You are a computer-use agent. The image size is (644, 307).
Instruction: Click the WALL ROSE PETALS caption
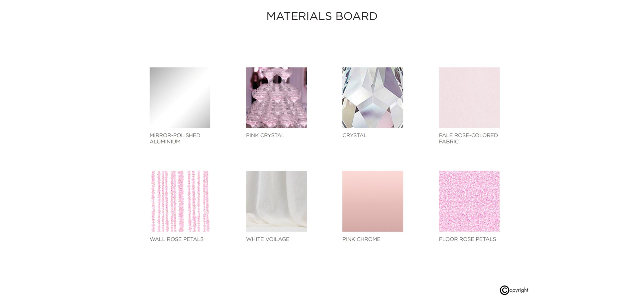pyautogui.click(x=177, y=239)
